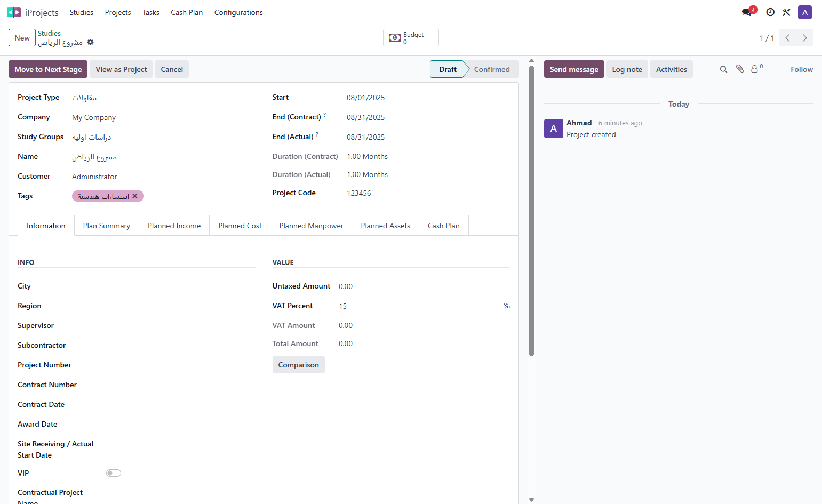Image resolution: width=822 pixels, height=504 pixels.
Task: Open the user avatar menu
Action: pos(805,12)
